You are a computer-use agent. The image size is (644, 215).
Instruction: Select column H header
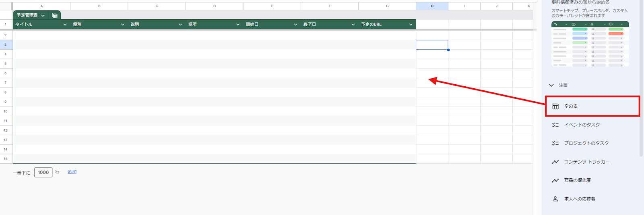click(432, 6)
